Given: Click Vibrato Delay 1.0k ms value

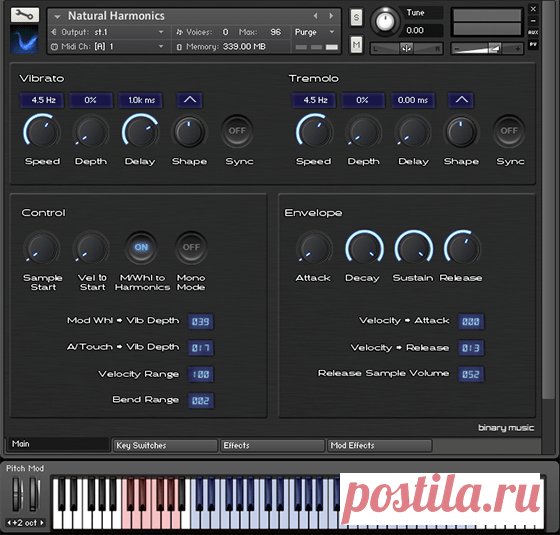Looking at the screenshot, I should (140, 100).
